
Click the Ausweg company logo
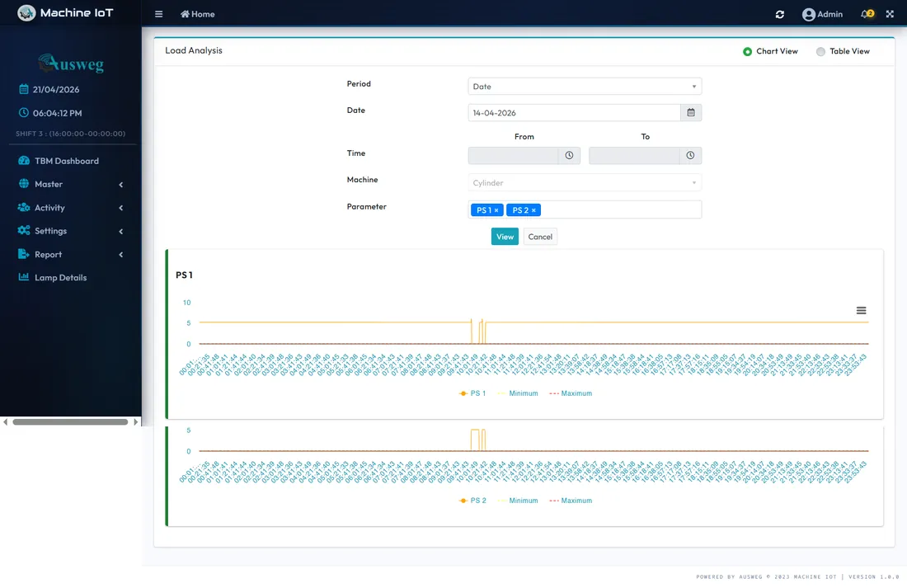(71, 63)
